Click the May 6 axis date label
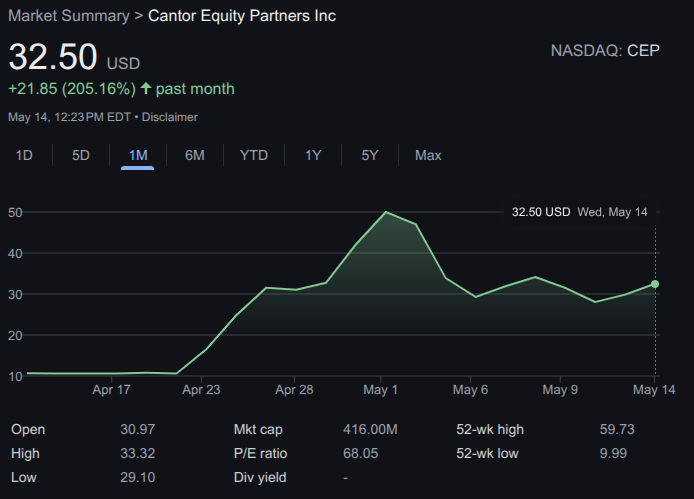The image size is (694, 499). coord(470,390)
